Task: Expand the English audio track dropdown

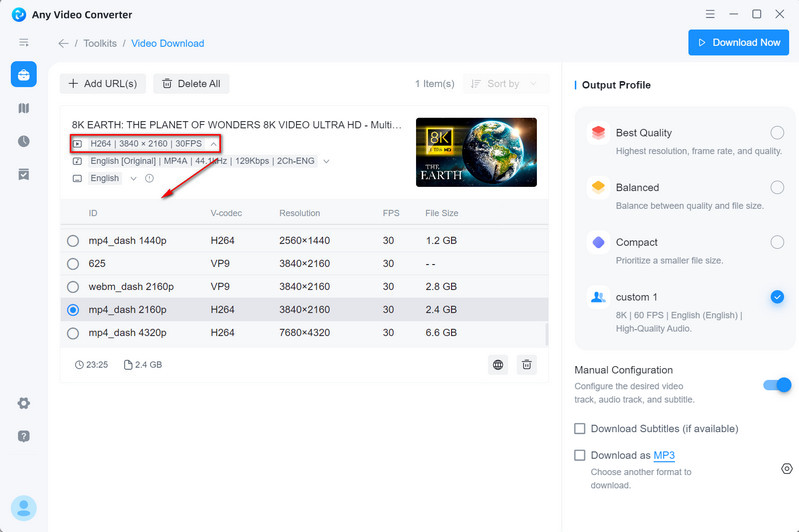Action: [x=327, y=162]
